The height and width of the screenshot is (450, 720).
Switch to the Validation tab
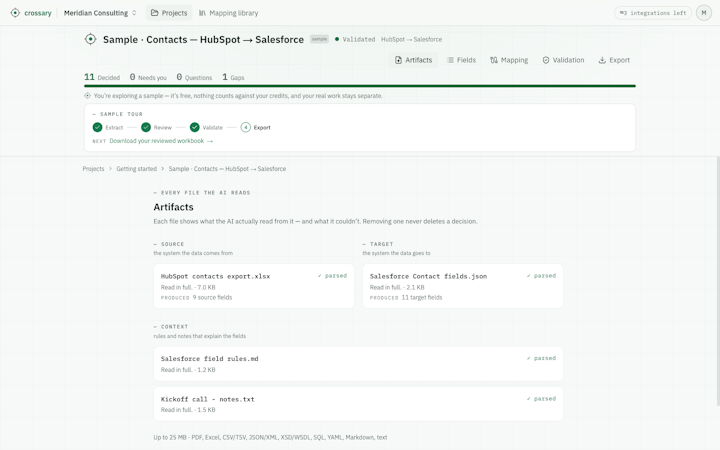click(563, 60)
